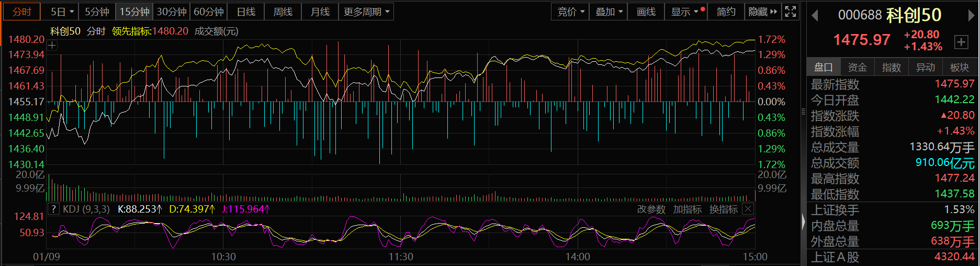This screenshot has height=266, width=980.
Task: Hide the side panel with 隐藏 button
Action: 763,12
